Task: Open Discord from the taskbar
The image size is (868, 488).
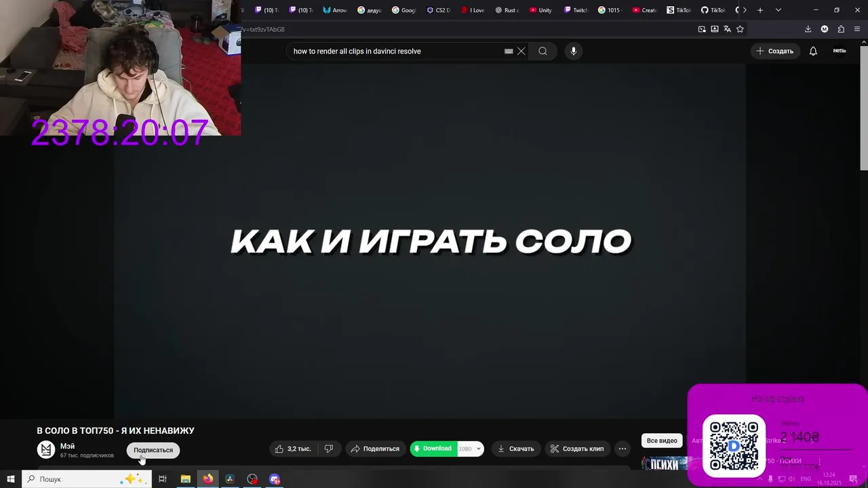Action: coord(275,479)
